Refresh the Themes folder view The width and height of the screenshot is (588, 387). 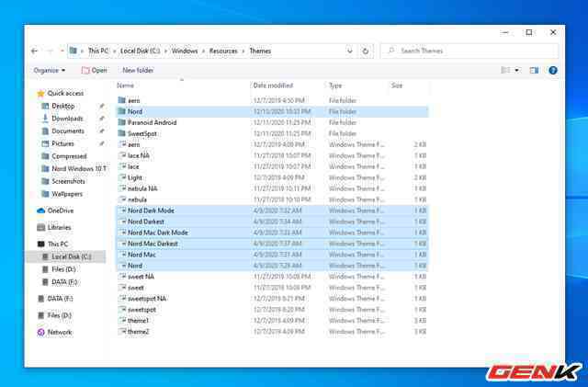pyautogui.click(x=366, y=51)
